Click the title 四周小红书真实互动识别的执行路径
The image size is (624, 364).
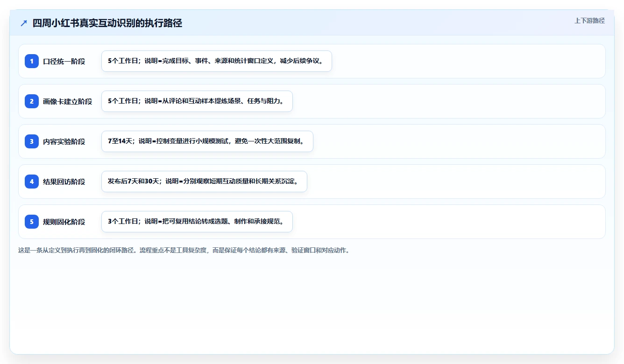point(107,23)
